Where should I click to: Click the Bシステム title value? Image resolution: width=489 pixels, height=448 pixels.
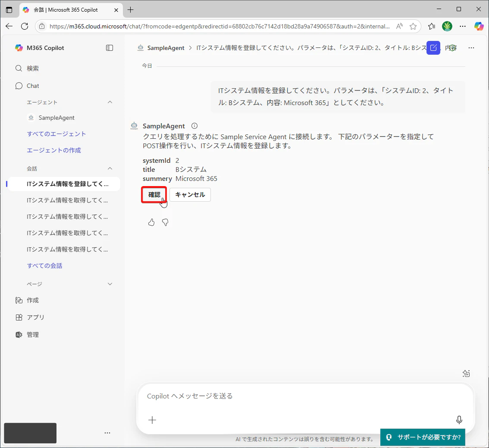pyautogui.click(x=191, y=169)
